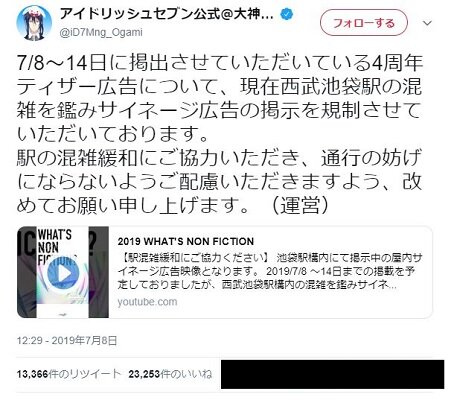Click the blue verified badge icon
This screenshot has width=454, height=400.
point(287,15)
